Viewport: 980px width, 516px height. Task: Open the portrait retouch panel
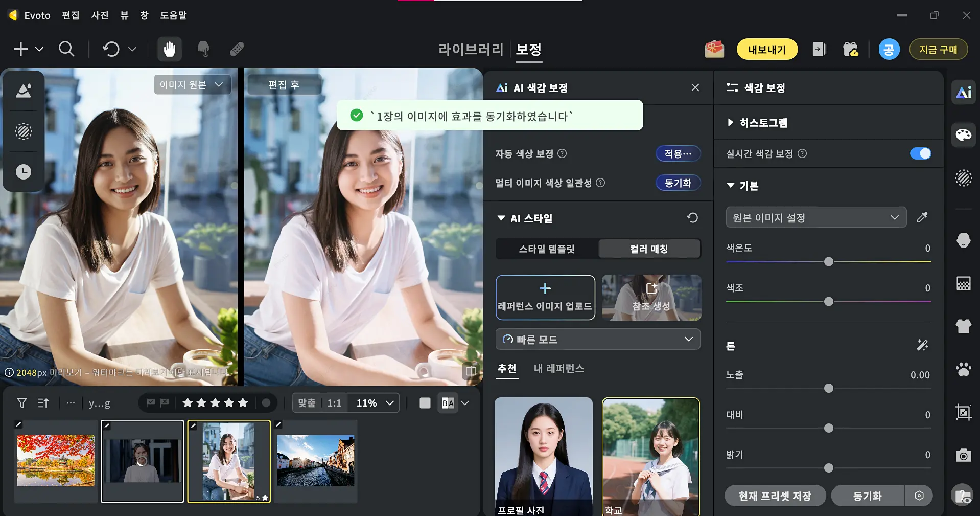point(963,240)
